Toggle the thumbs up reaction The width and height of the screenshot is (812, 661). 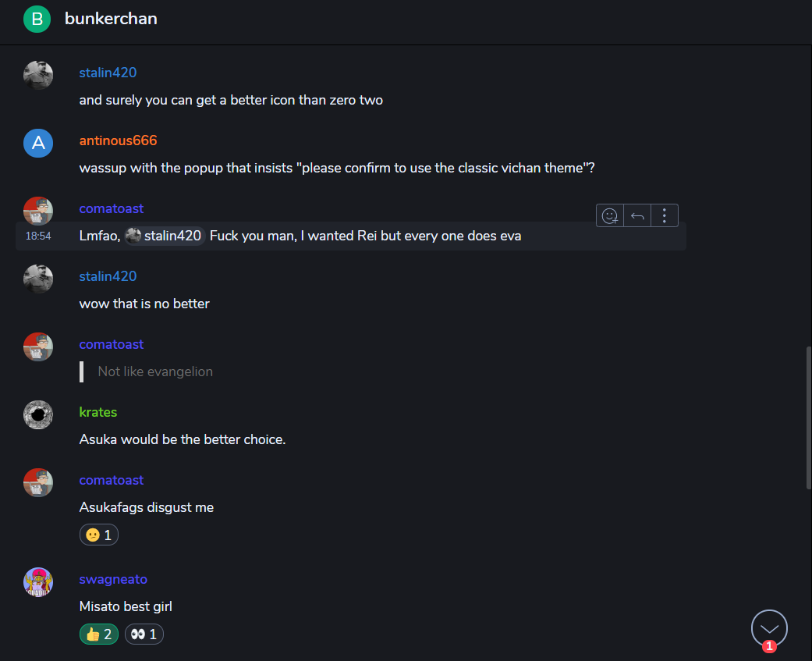(99, 634)
